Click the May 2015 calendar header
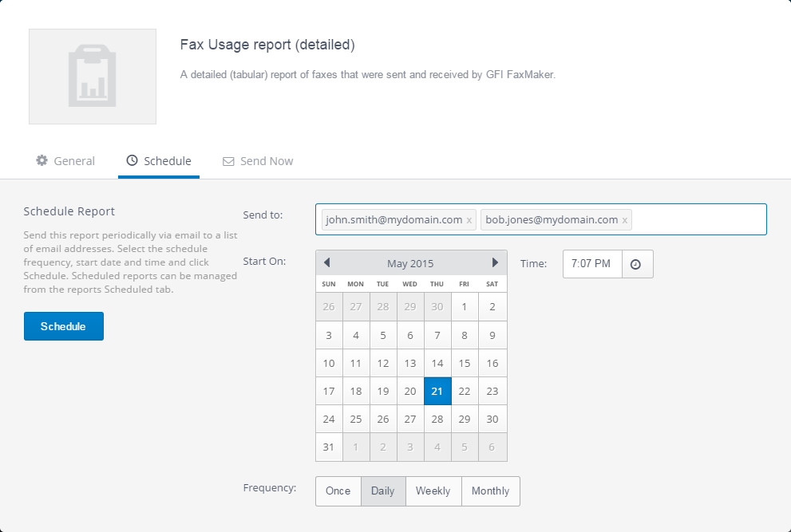Image resolution: width=791 pixels, height=532 pixels. pyautogui.click(x=410, y=263)
